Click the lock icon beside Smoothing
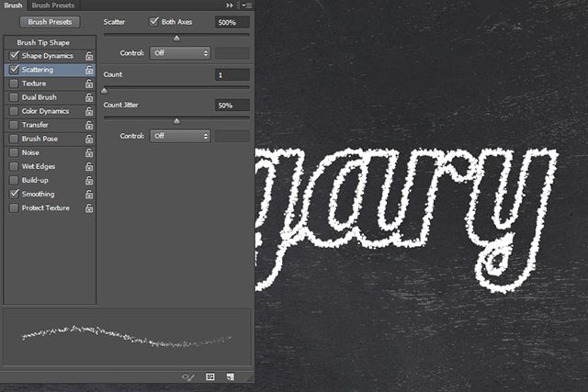 tap(89, 194)
